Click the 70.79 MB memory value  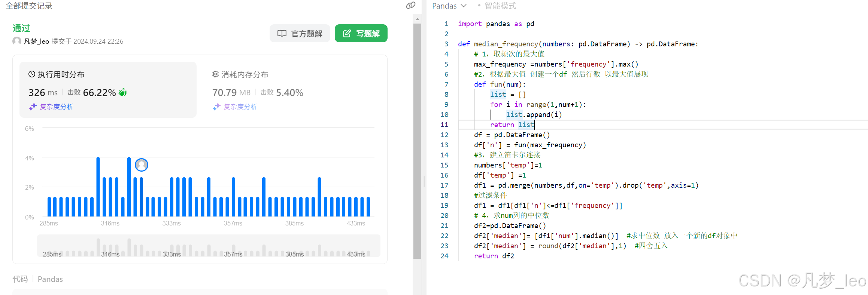tap(231, 92)
